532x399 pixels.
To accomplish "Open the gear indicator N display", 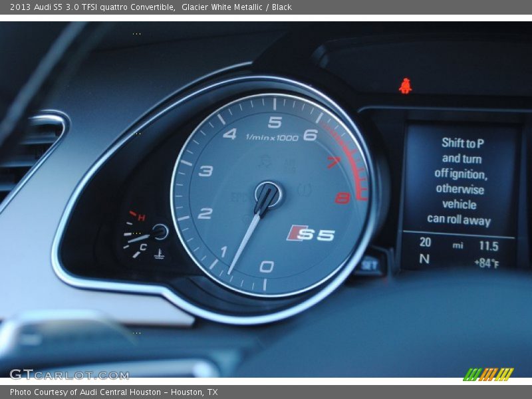I will coord(425,258).
